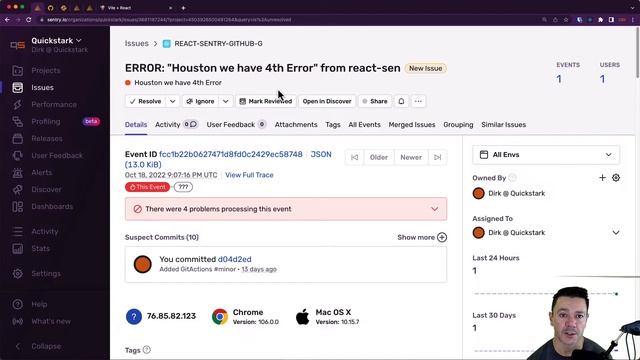Add an owner with the plus icon

[602, 178]
